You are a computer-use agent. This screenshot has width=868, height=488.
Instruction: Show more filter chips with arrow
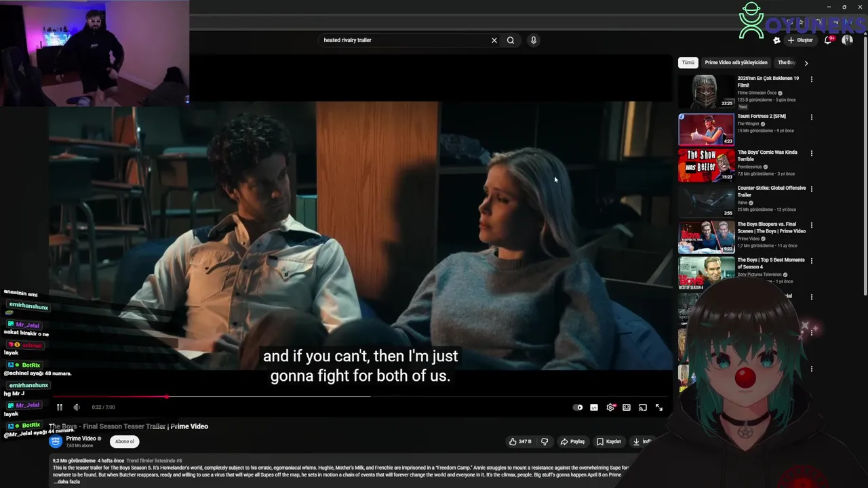(x=806, y=63)
